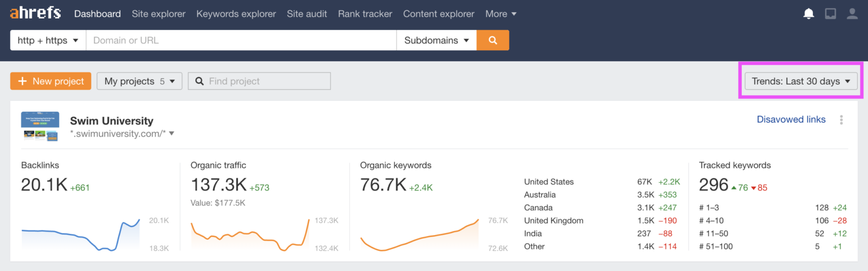Viewport: 868px width, 271px height.
Task: Open the Swim University three-dot menu
Action: (841, 120)
